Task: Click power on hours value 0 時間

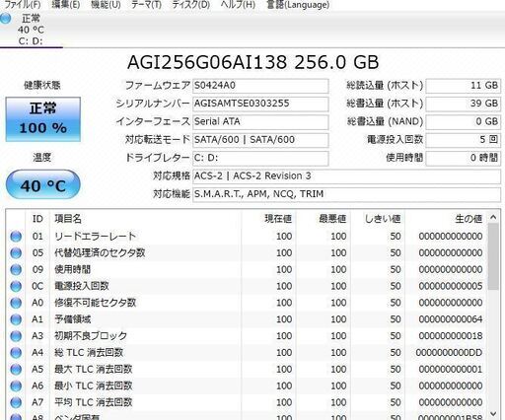Action: point(464,158)
